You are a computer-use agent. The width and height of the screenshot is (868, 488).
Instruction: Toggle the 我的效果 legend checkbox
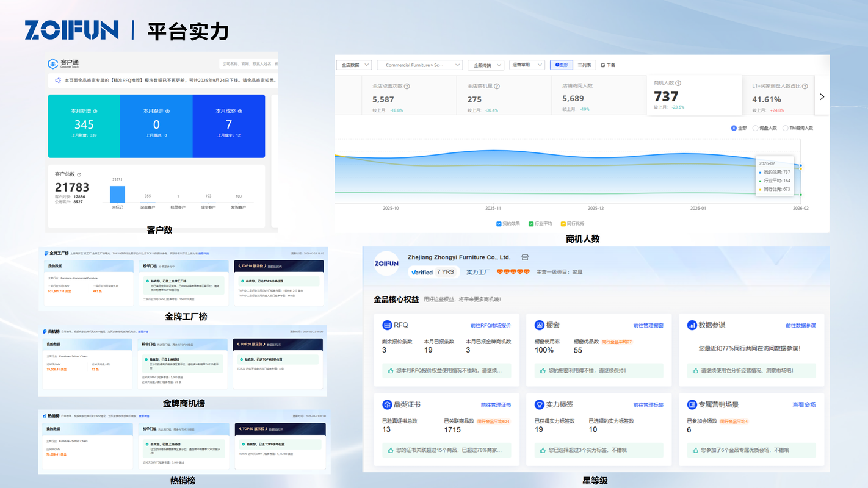[x=499, y=224]
